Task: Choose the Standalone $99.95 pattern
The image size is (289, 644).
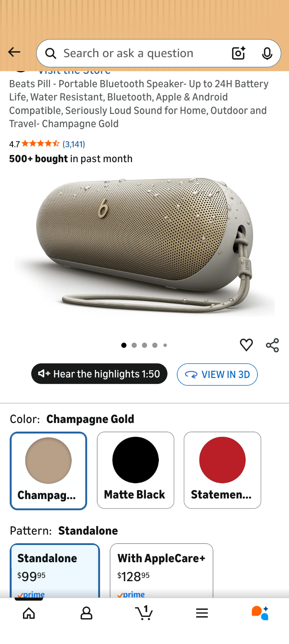Action: tap(55, 570)
